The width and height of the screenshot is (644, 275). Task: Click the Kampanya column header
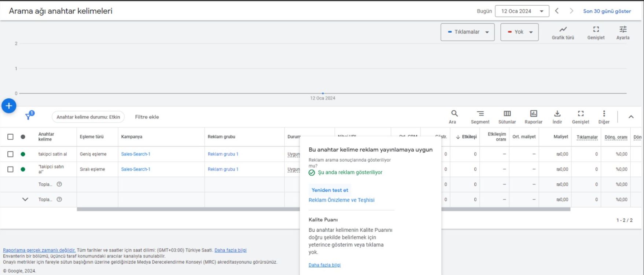pyautogui.click(x=132, y=137)
